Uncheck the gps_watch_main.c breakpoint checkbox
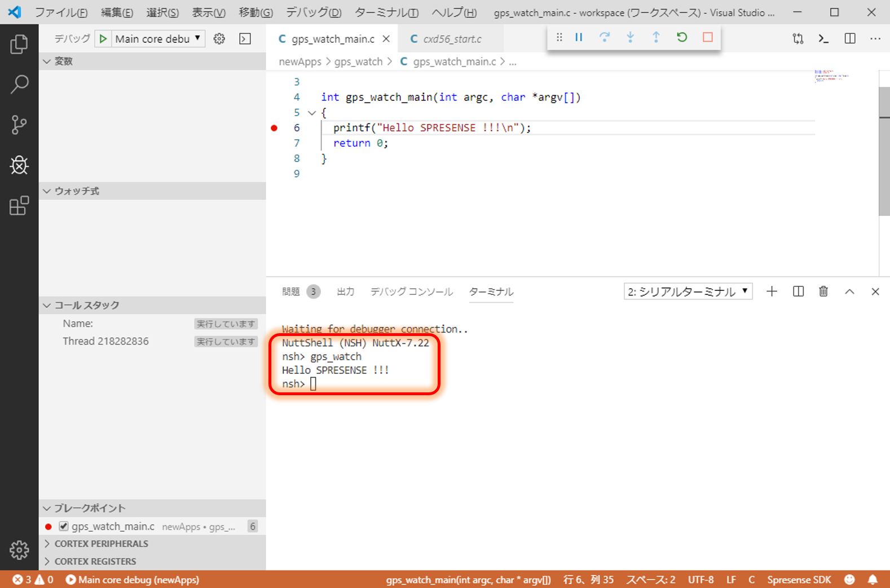The image size is (890, 588). point(64,526)
